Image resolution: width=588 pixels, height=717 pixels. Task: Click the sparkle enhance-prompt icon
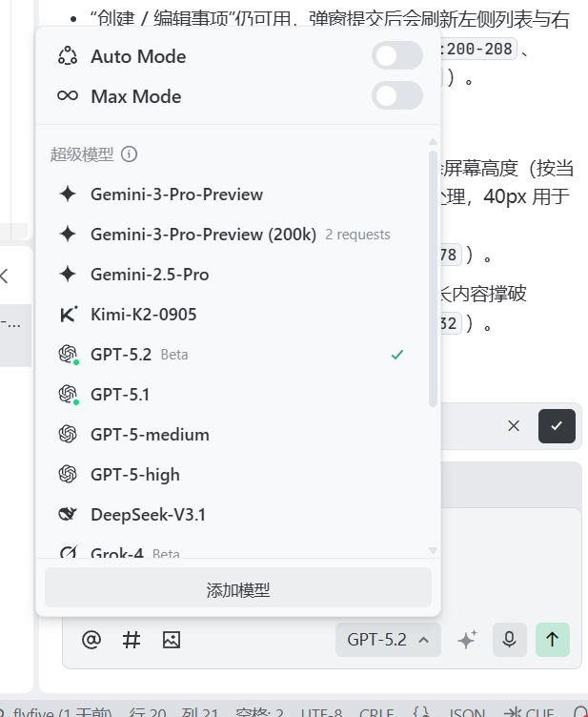click(467, 640)
